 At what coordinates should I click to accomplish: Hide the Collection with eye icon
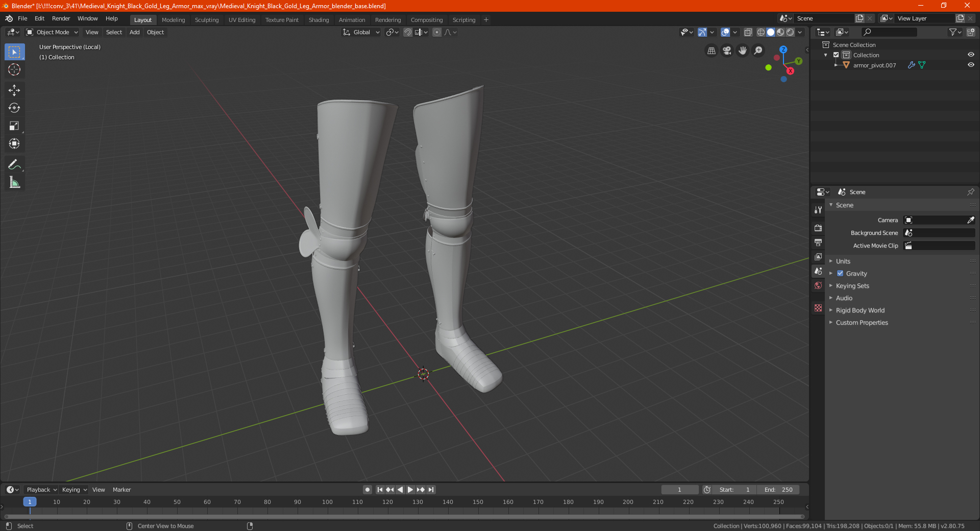click(x=971, y=55)
